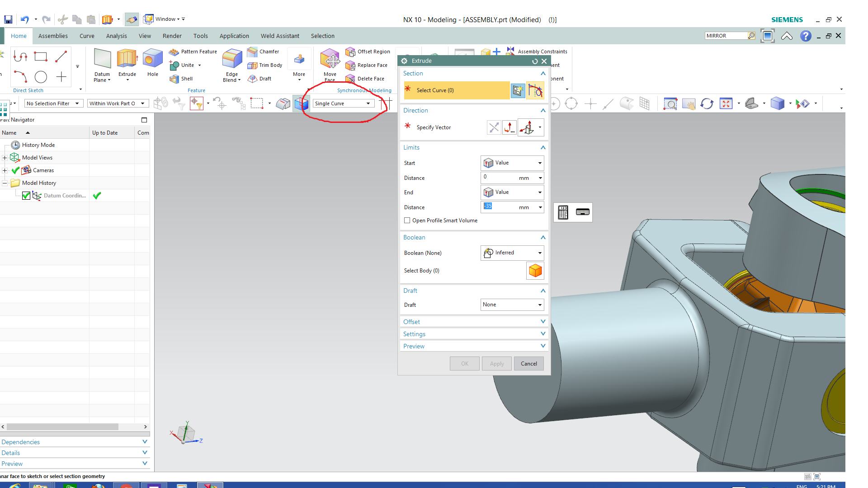Switch to the Analysis tab
Screen dimensions: 868x488
(x=116, y=36)
